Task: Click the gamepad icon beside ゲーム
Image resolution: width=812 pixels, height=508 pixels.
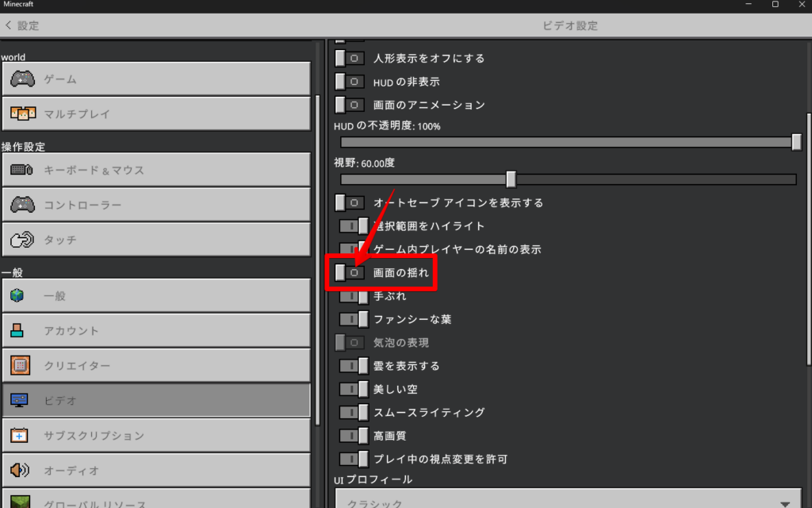Action: [22, 79]
